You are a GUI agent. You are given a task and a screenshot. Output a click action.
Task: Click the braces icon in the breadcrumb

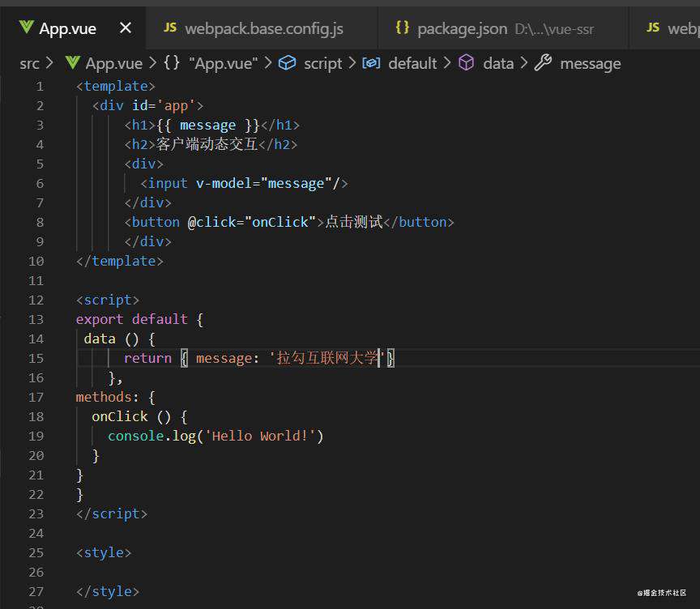click(172, 62)
